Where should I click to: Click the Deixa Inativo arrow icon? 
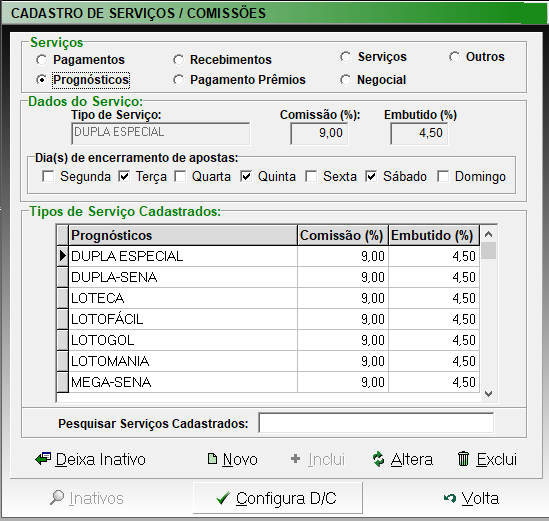(x=43, y=459)
